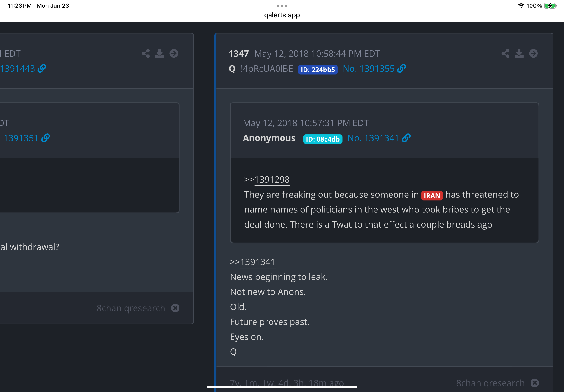Click text 'Future proves past.'

(x=270, y=322)
